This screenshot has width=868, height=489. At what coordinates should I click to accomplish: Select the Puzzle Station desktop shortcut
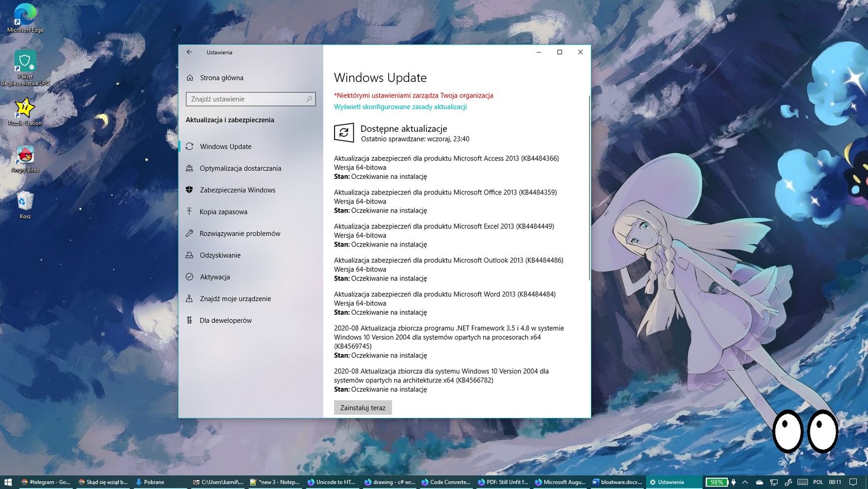coord(25,112)
